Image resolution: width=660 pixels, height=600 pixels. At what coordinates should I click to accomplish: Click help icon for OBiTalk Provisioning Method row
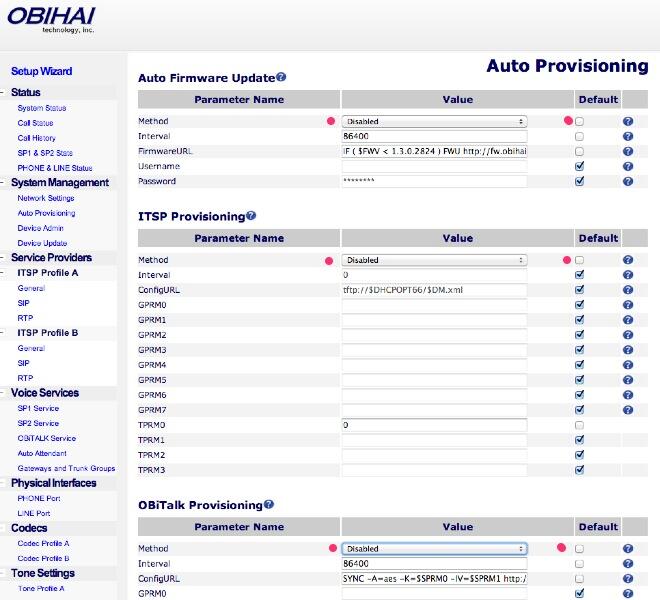628,549
